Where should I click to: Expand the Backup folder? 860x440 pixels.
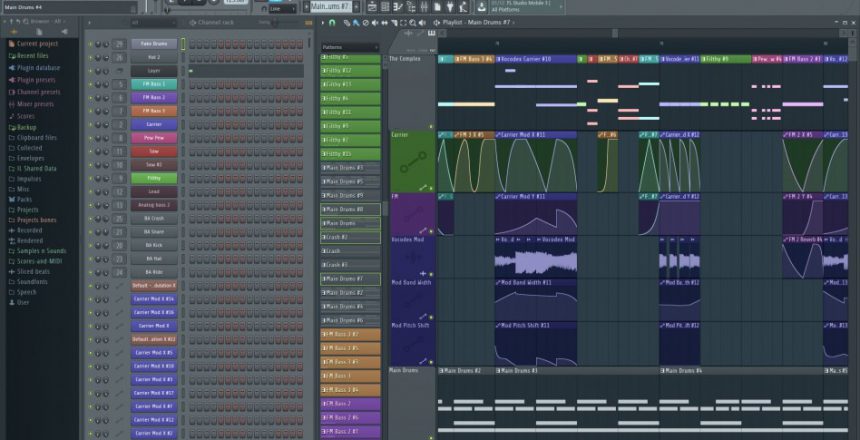(x=22, y=127)
